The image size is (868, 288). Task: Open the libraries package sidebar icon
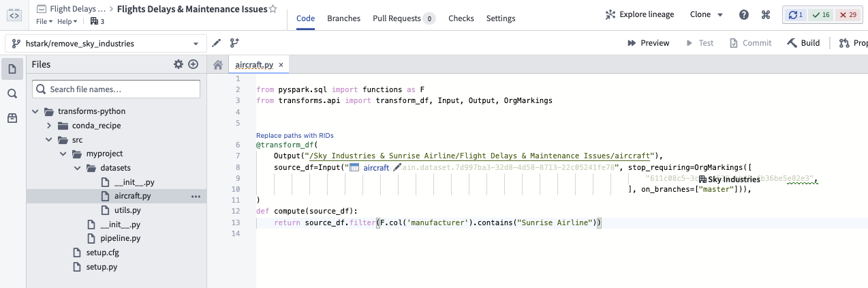pyautogui.click(x=12, y=118)
